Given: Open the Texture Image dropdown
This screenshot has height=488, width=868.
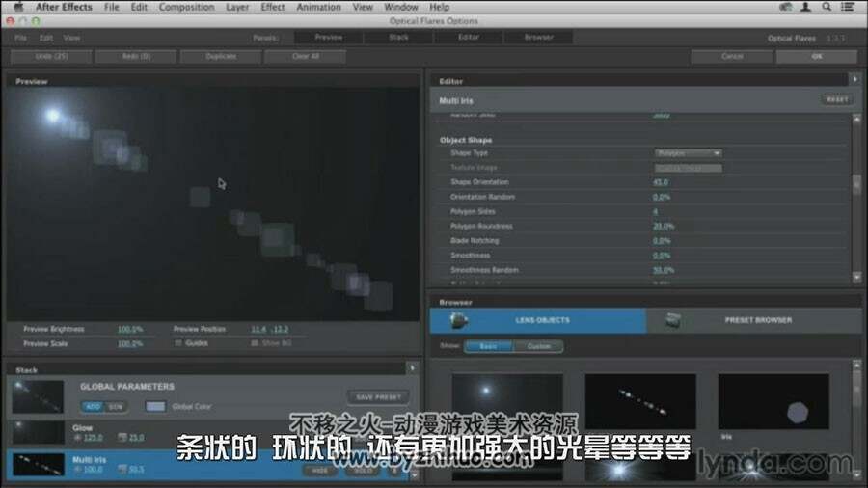Looking at the screenshot, I should click(688, 168).
